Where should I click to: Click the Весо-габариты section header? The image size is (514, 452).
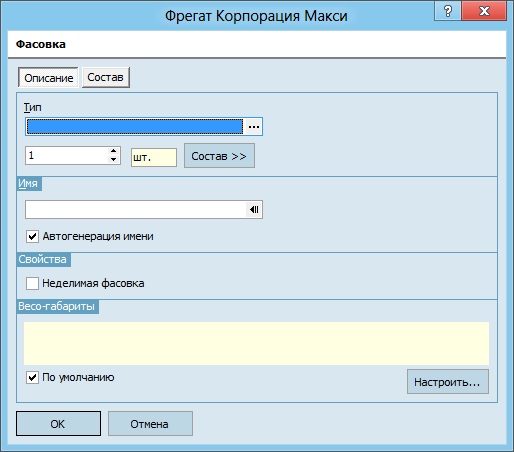[x=57, y=306]
